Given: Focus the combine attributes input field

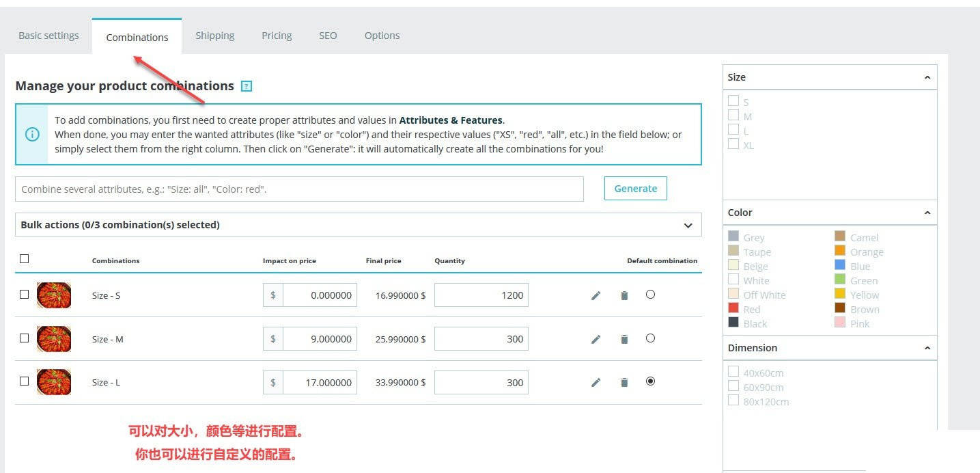Looking at the screenshot, I should tap(299, 189).
